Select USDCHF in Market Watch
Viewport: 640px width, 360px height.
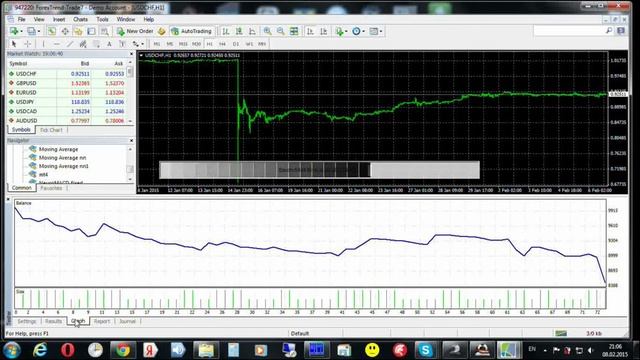68,74
